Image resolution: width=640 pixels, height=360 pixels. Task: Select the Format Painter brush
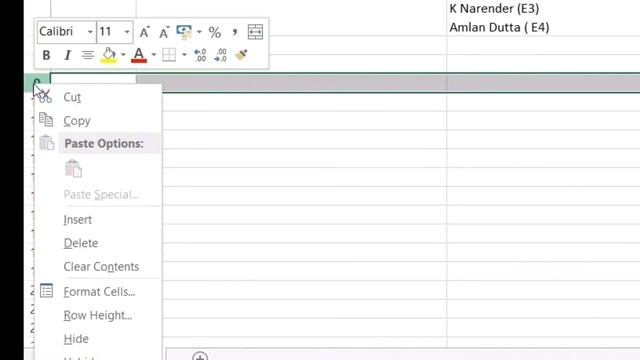click(241, 55)
